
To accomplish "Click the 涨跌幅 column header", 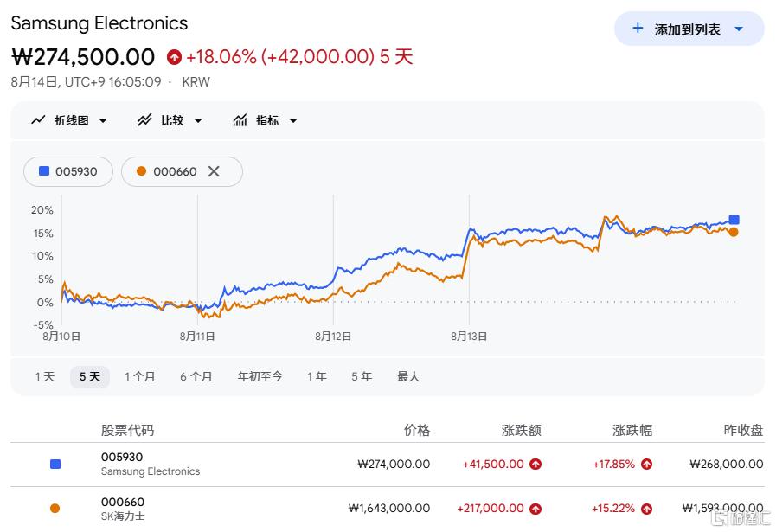I will tap(632, 430).
